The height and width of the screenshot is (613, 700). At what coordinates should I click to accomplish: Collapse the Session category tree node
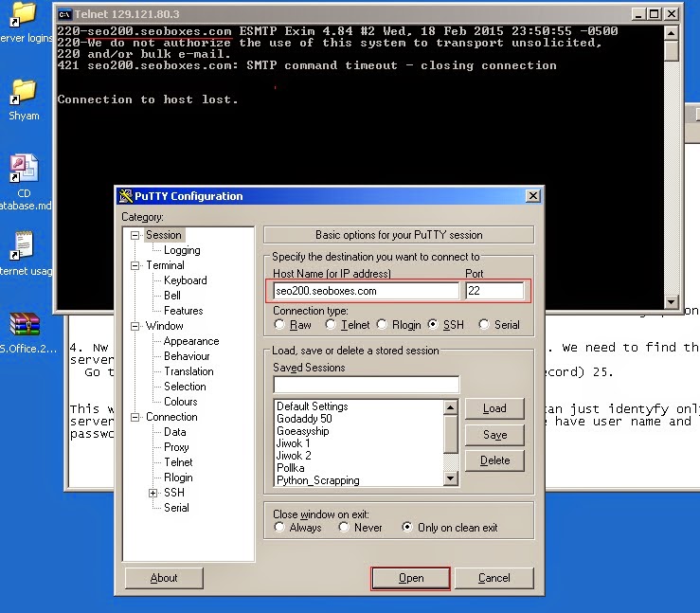(135, 235)
